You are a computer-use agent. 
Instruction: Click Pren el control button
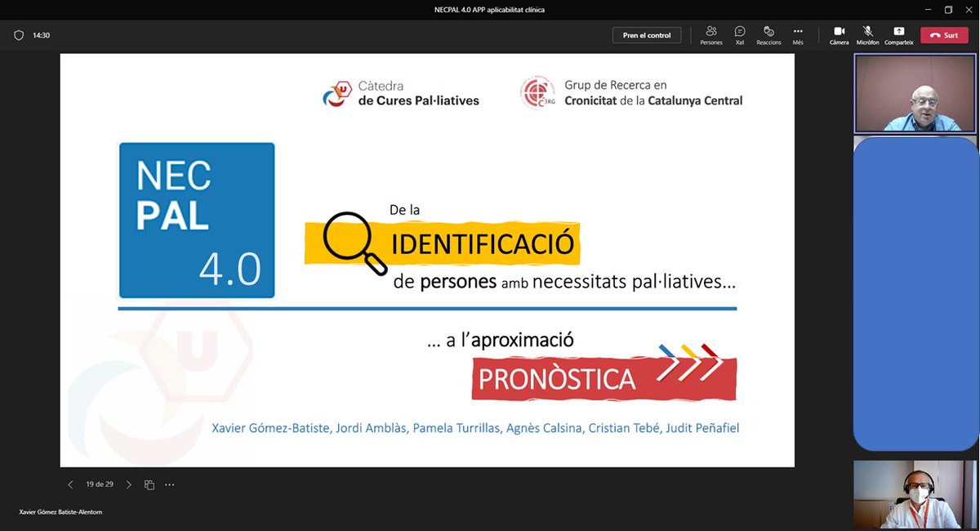click(647, 35)
